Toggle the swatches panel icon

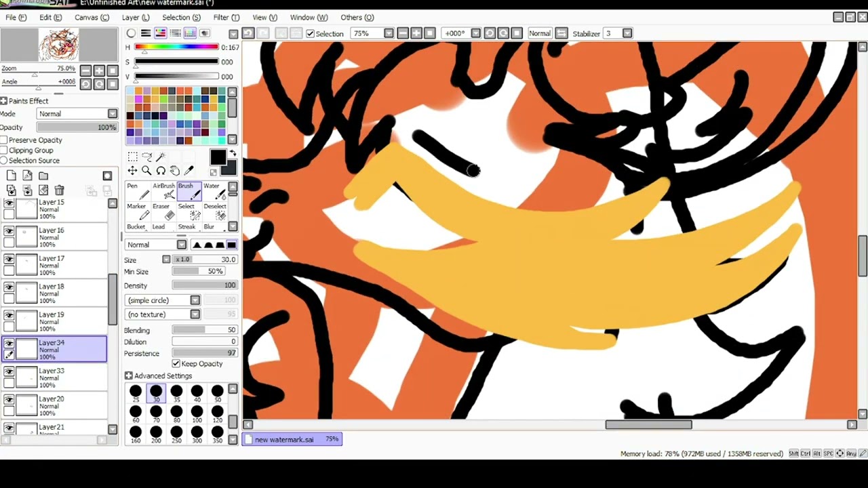[190, 33]
